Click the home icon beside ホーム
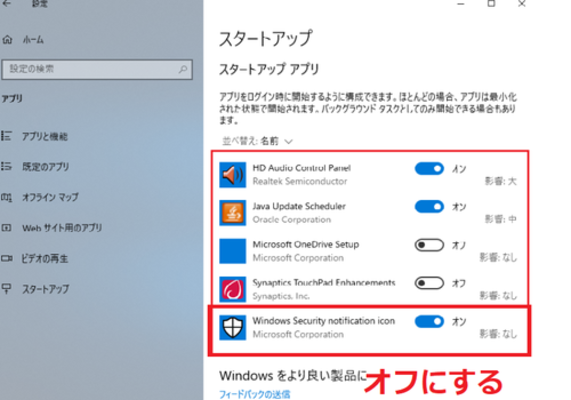The height and width of the screenshot is (400, 571). [x=7, y=39]
